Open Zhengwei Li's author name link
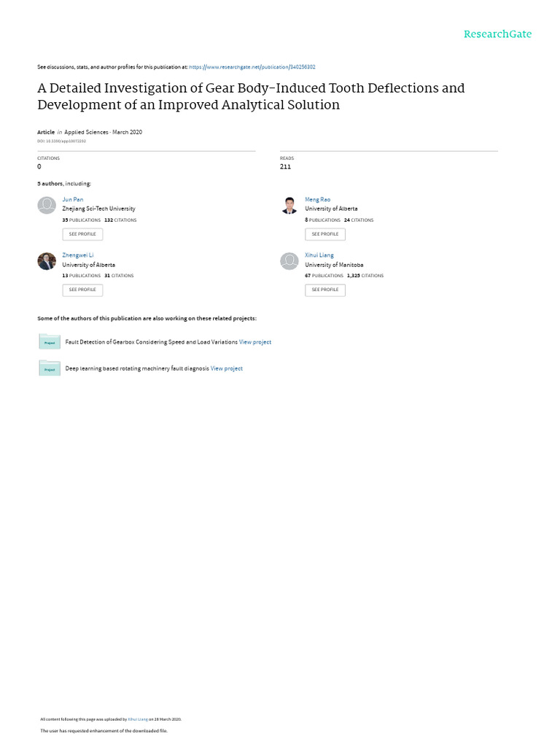This screenshot has height=747, width=560. [78, 255]
